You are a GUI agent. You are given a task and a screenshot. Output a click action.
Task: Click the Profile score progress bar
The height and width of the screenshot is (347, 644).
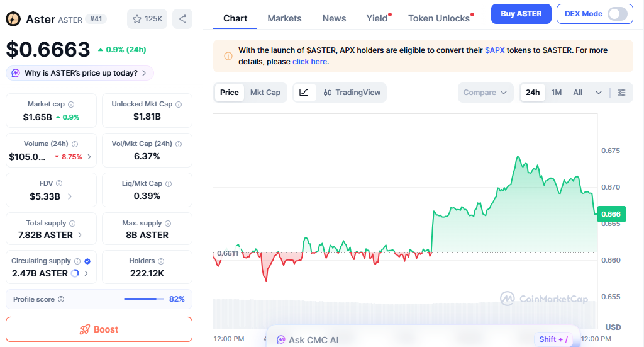pos(144,299)
